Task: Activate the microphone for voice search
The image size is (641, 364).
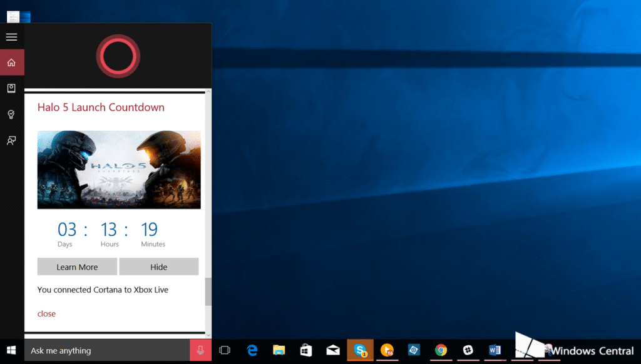Action: pos(200,350)
